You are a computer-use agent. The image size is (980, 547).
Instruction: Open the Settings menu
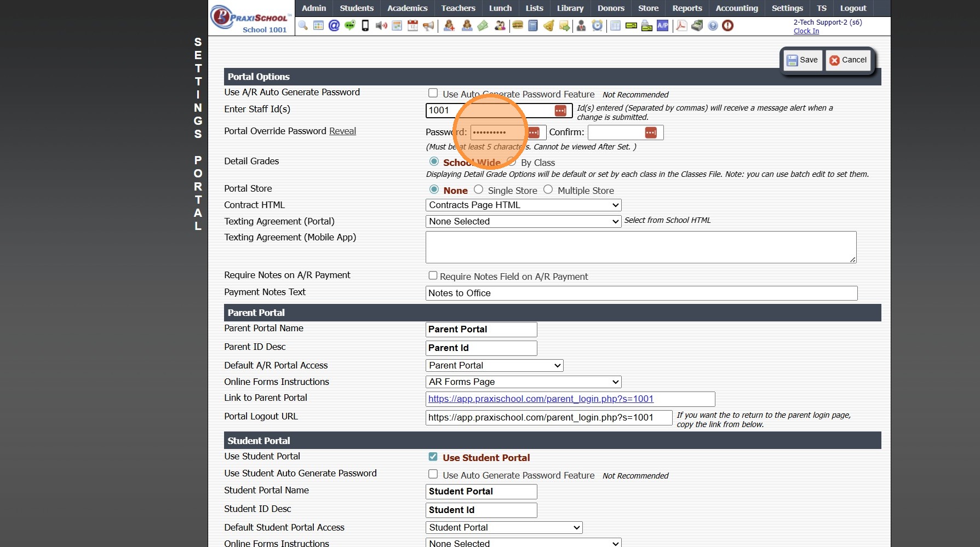787,8
